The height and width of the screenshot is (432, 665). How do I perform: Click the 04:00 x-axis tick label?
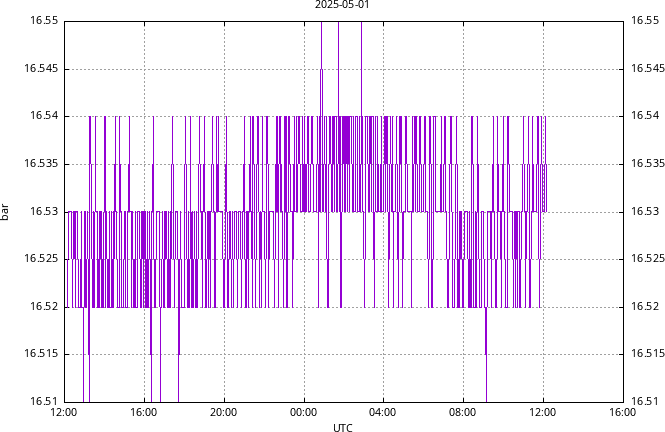(x=383, y=412)
